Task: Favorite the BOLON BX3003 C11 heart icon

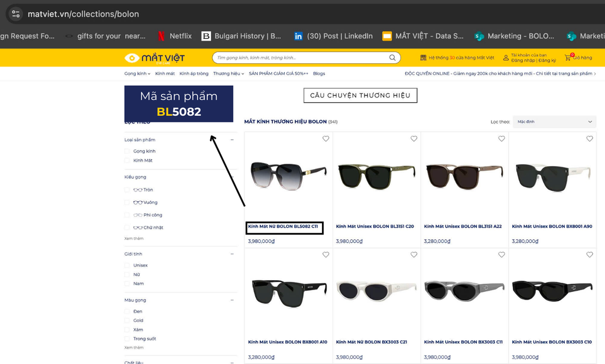Action: [501, 255]
